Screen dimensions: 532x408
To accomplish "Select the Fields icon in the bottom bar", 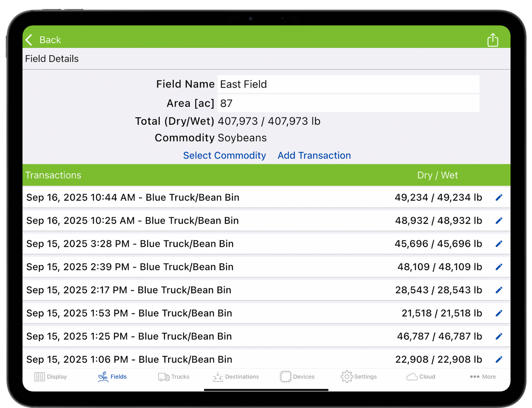I will 103,376.
